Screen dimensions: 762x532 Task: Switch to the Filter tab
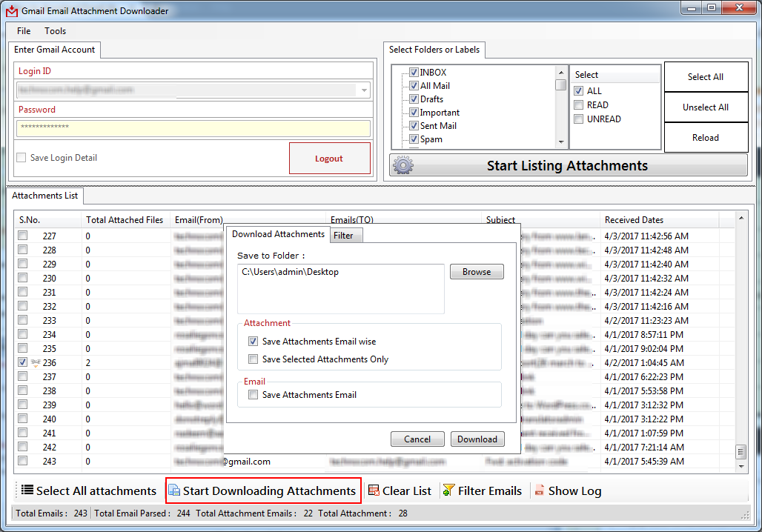click(346, 236)
